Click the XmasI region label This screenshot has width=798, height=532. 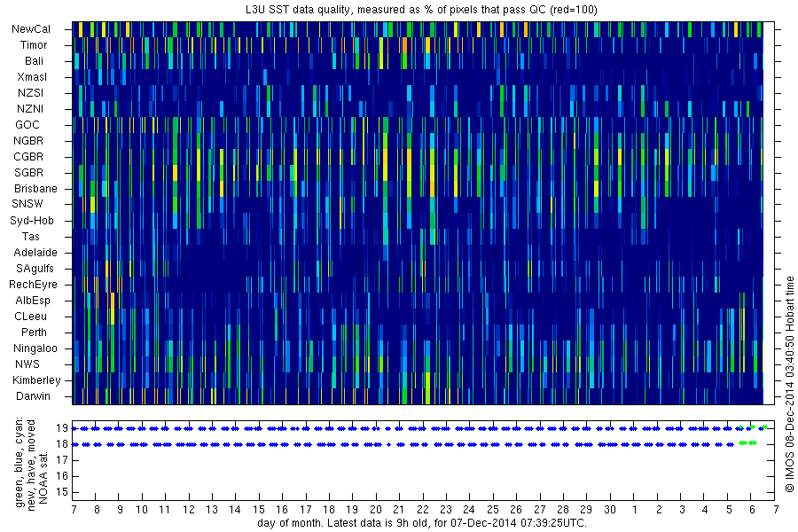point(32,77)
